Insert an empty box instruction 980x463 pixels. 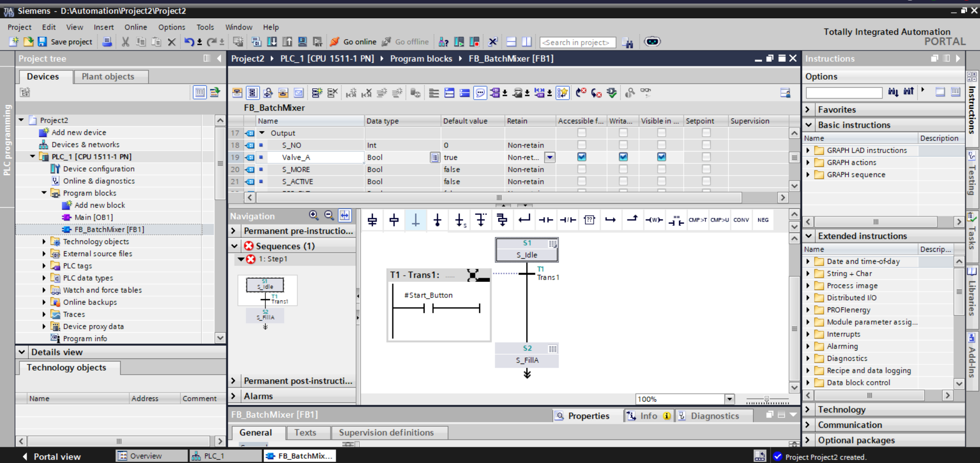point(590,220)
